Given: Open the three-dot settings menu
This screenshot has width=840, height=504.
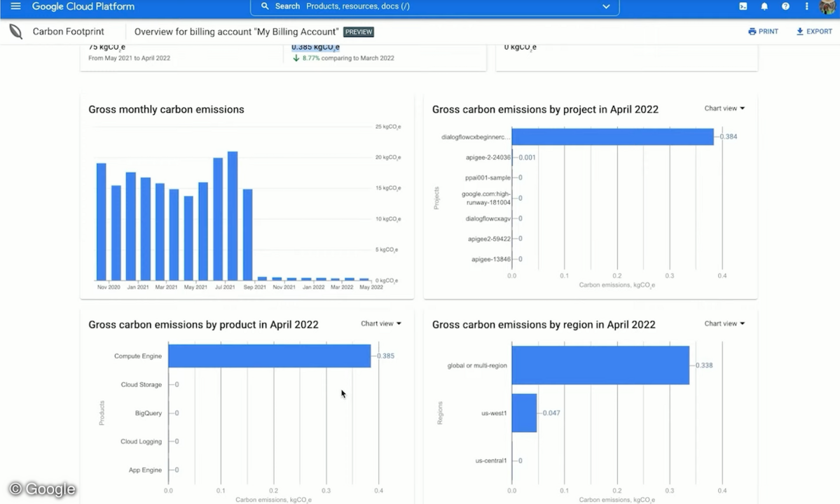Looking at the screenshot, I should pyautogui.click(x=806, y=6).
